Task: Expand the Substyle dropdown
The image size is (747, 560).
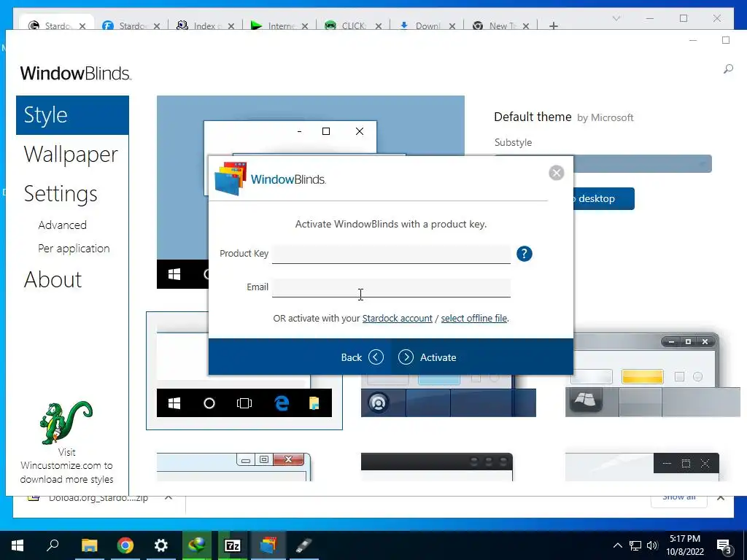Action: [x=642, y=164]
